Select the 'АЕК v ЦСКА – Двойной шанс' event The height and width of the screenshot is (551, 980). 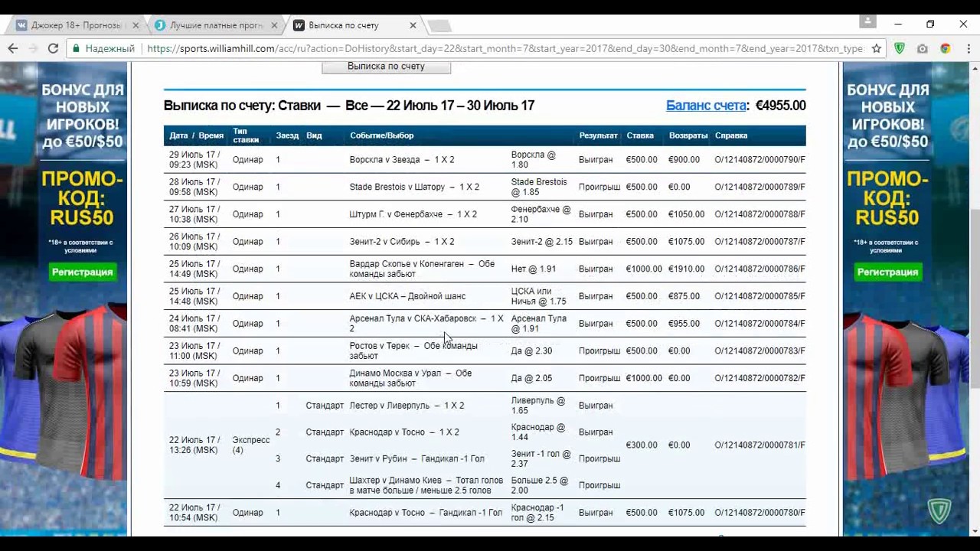coord(407,296)
